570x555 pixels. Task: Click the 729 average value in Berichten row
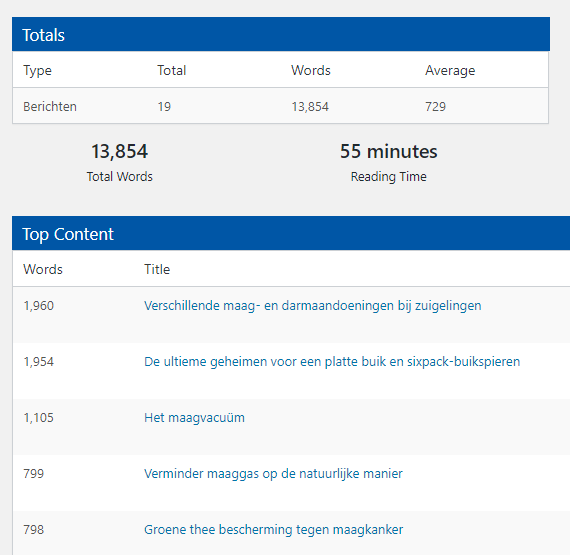[435, 106]
